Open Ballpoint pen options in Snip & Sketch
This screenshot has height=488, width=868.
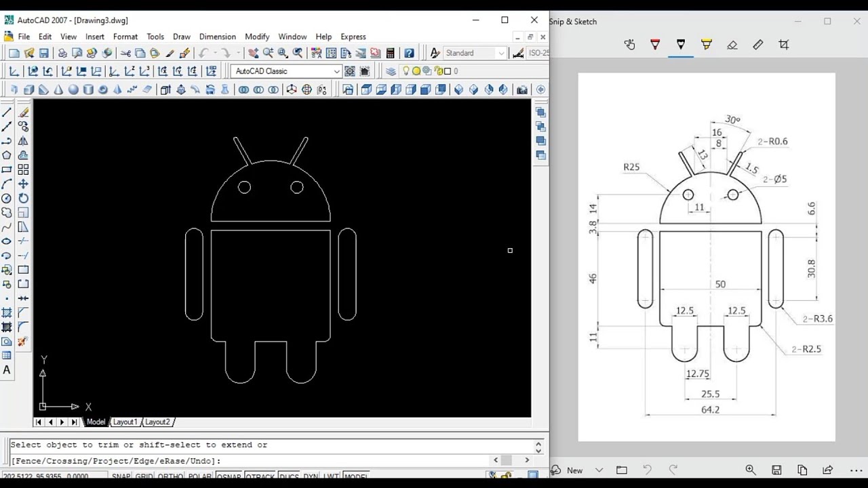click(x=655, y=45)
